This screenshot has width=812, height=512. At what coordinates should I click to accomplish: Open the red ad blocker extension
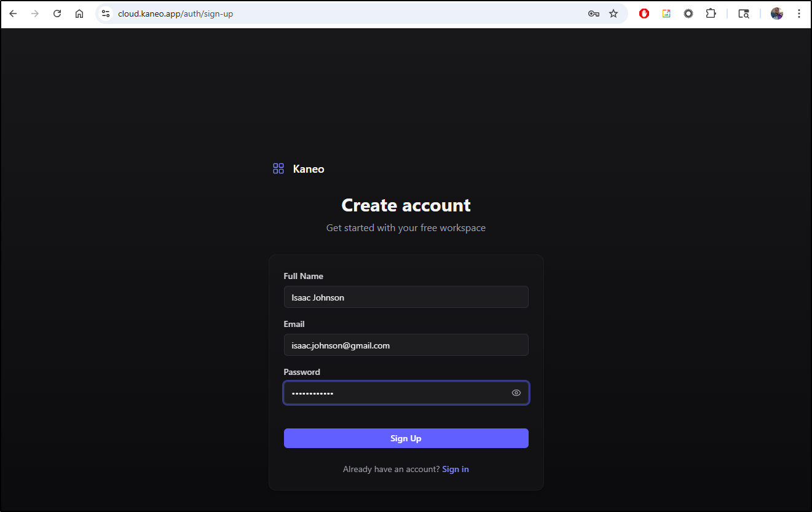pos(644,14)
